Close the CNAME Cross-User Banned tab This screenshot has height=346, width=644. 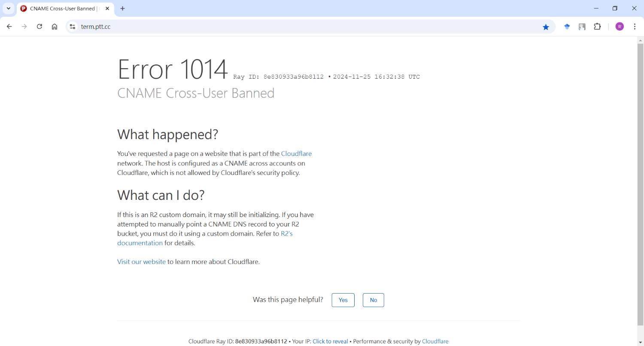click(107, 9)
